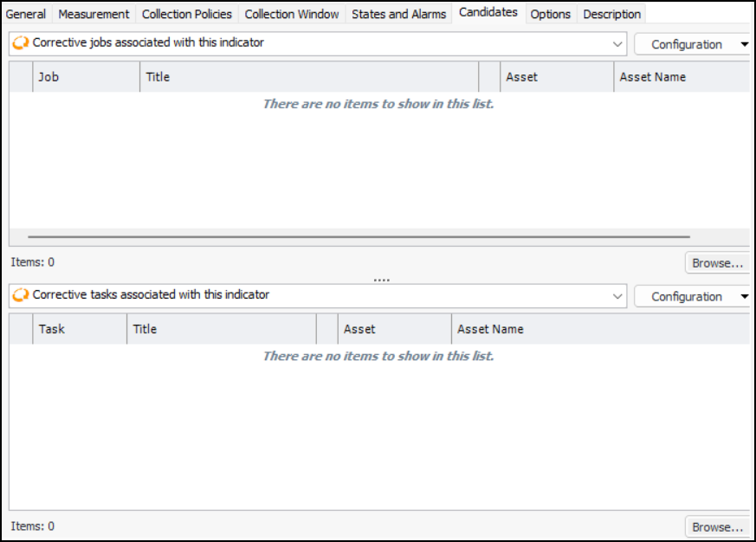Go to States and Alarms tab
This screenshot has width=756, height=542.
click(x=398, y=14)
